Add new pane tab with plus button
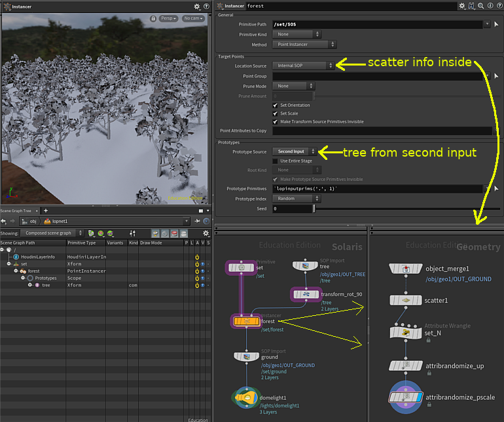This screenshot has height=422, width=504. click(x=46, y=211)
